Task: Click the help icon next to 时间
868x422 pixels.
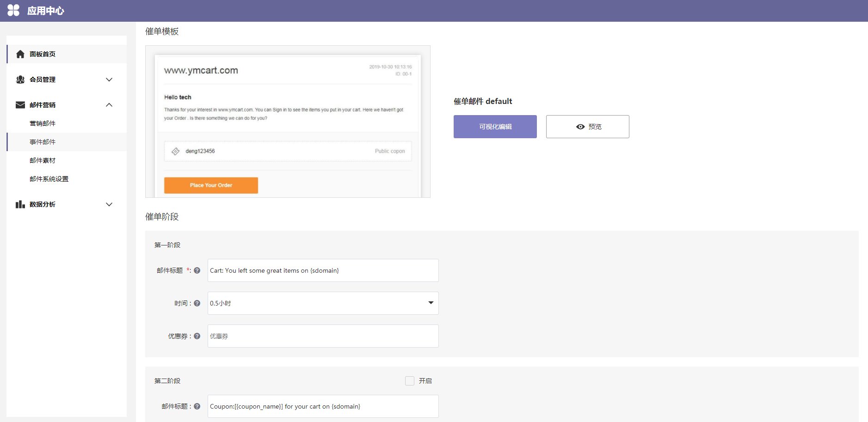Action: (x=197, y=303)
